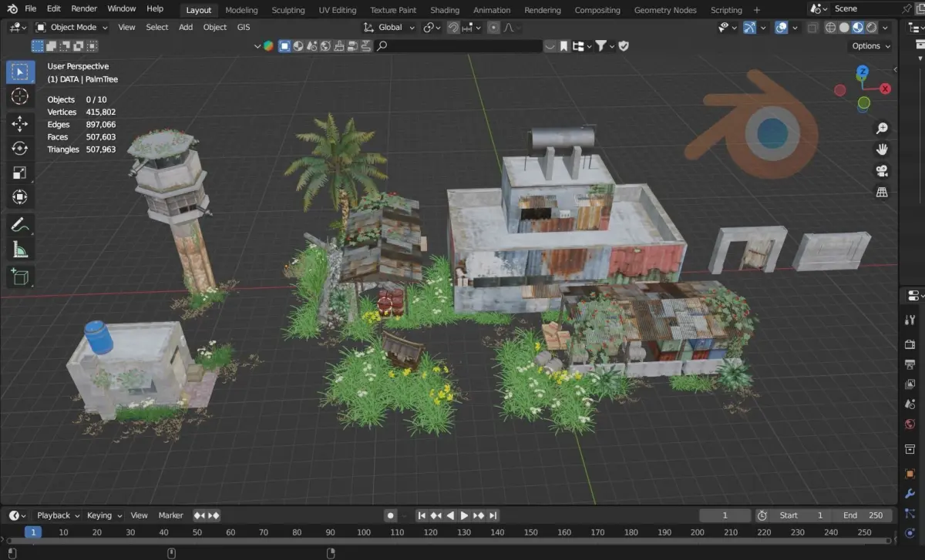Switch to the Geometry Nodes workspace tab
This screenshot has width=925, height=560.
pos(665,10)
